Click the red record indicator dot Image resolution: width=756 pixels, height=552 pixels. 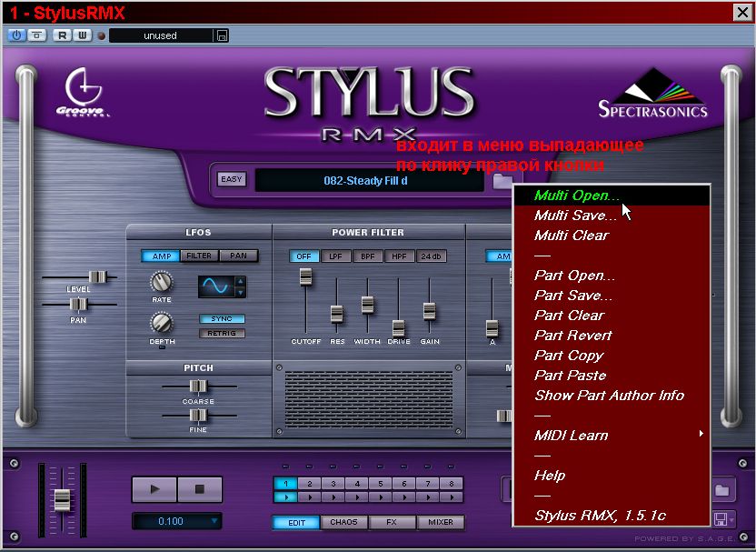pyautogui.click(x=101, y=36)
